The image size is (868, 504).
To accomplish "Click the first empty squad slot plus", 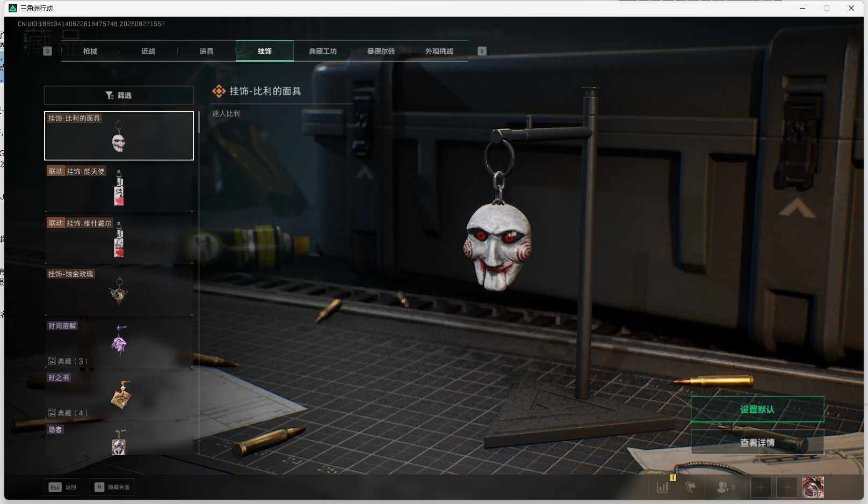I will 761,487.
